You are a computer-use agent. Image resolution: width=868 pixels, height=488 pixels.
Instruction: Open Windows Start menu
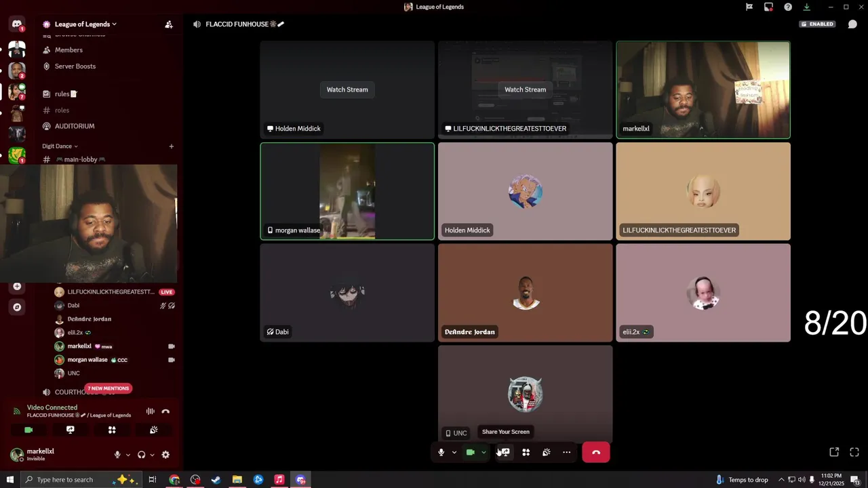click(9, 480)
